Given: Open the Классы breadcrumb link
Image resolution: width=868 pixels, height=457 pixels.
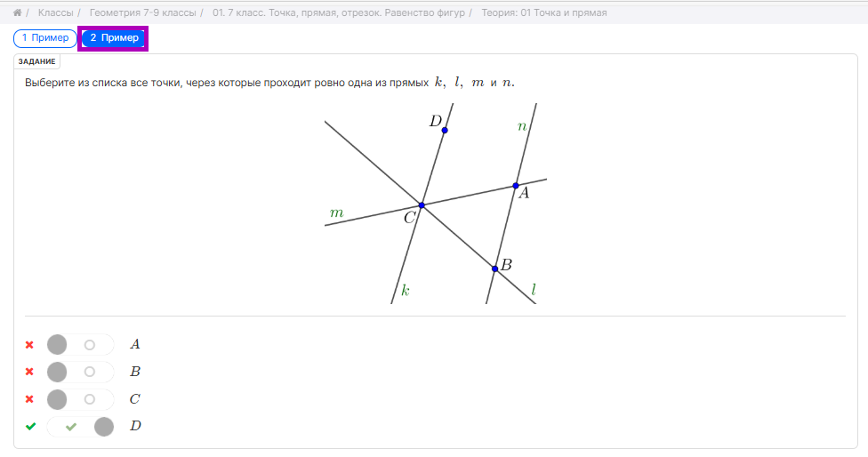Looking at the screenshot, I should 55,12.
